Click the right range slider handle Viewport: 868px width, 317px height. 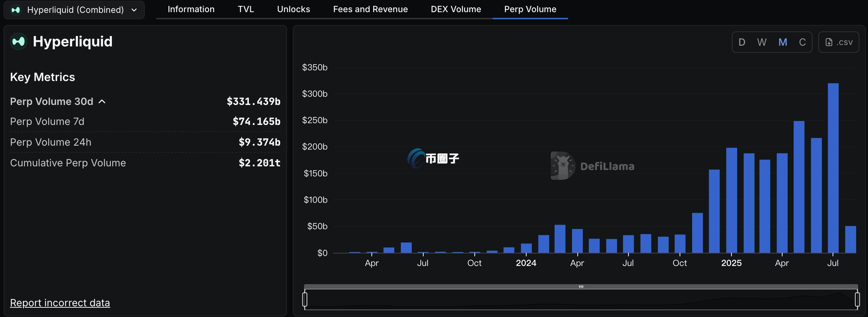(857, 299)
